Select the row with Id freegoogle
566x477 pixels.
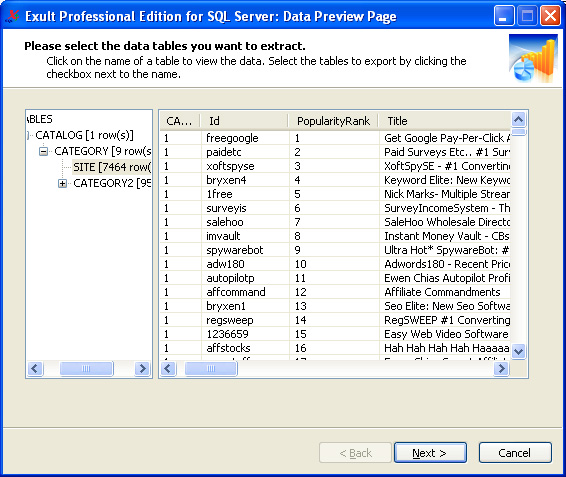pyautogui.click(x=335, y=138)
